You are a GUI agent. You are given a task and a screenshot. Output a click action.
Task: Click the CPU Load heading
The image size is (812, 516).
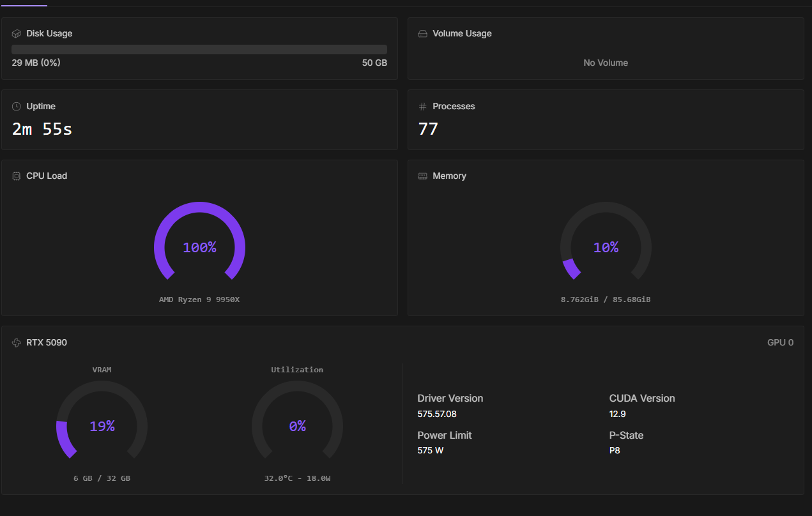point(47,176)
